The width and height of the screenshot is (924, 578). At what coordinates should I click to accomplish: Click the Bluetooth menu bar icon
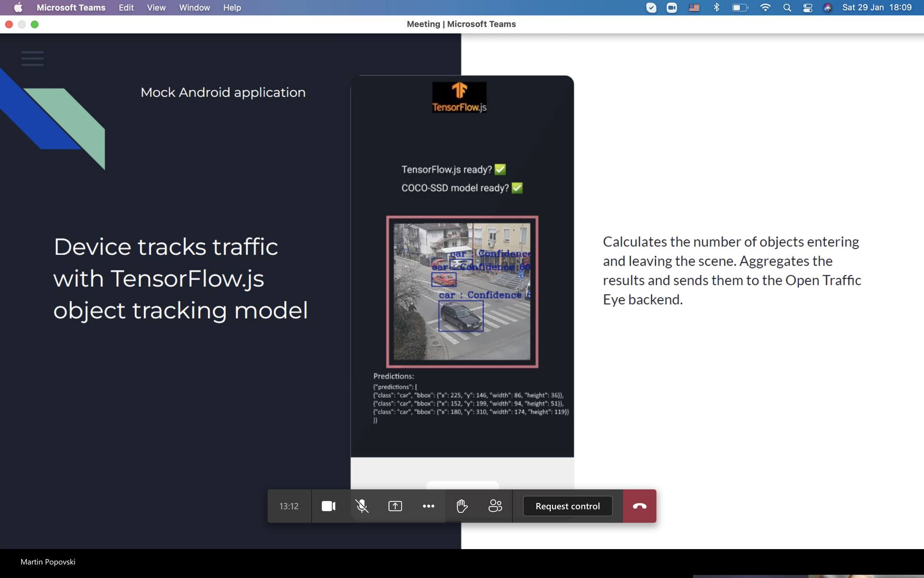[716, 8]
